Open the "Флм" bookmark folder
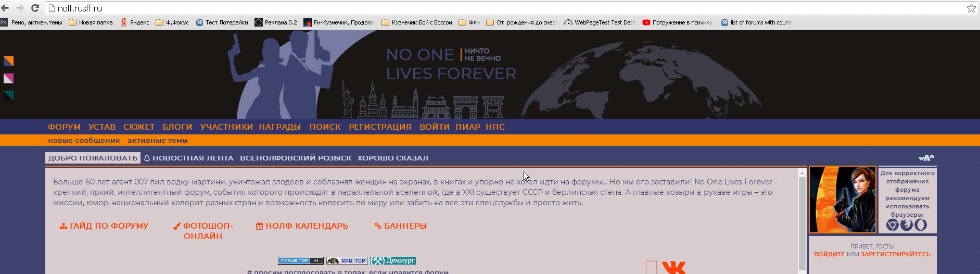980x274 pixels. (x=469, y=22)
